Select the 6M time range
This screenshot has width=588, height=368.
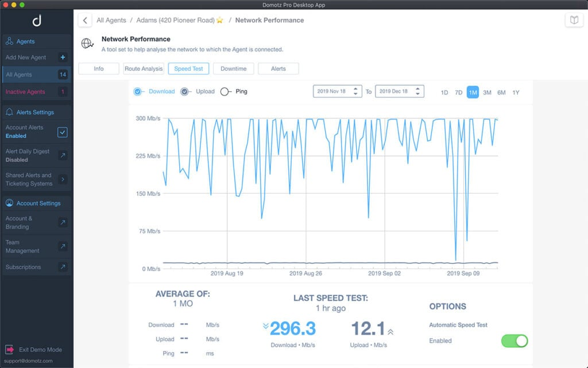coord(502,92)
